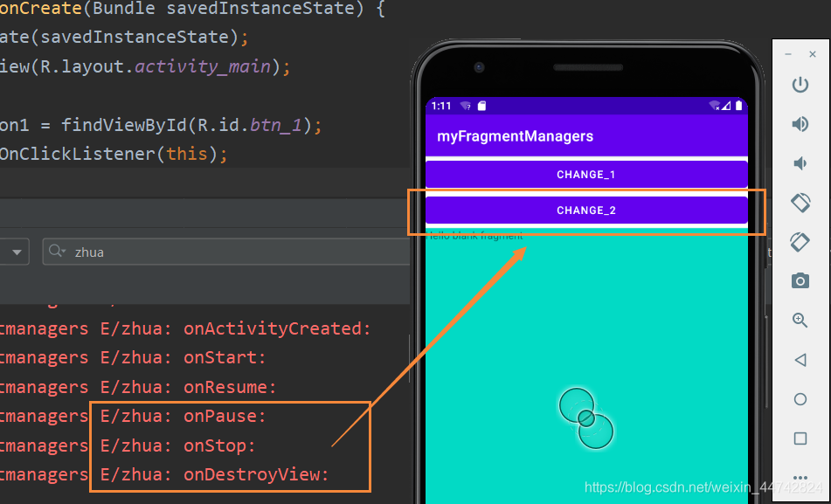Screen dimensions: 831x504
Task: Click the onStop log line
Action: 128,445
